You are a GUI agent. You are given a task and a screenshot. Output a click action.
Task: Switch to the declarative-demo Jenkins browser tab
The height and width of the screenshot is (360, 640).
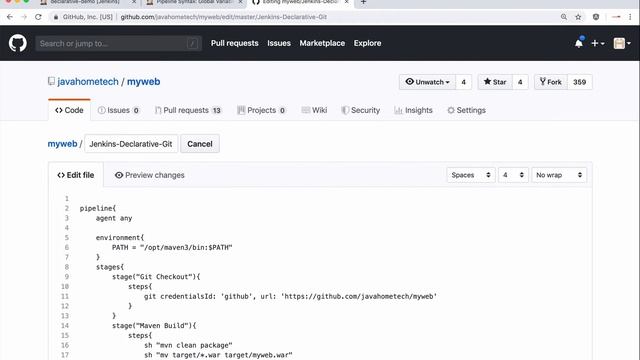pos(88,2)
